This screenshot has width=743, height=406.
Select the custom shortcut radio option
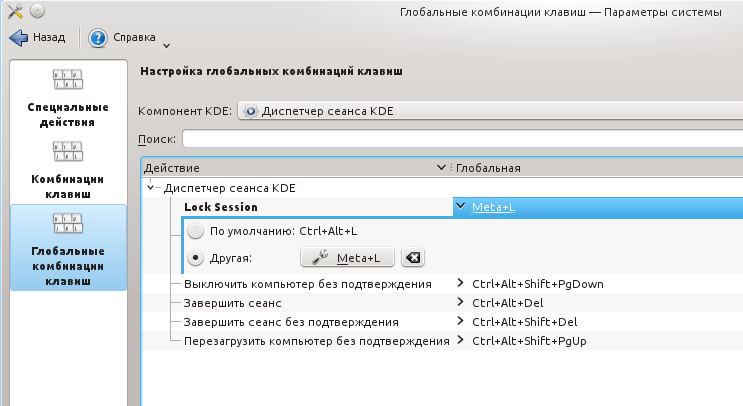(195, 258)
